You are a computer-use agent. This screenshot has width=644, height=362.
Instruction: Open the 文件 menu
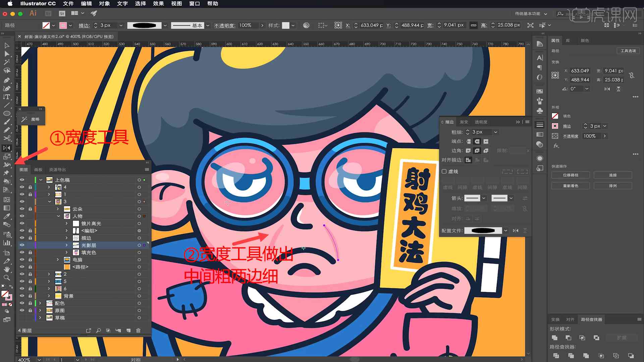pyautogui.click(x=68, y=4)
